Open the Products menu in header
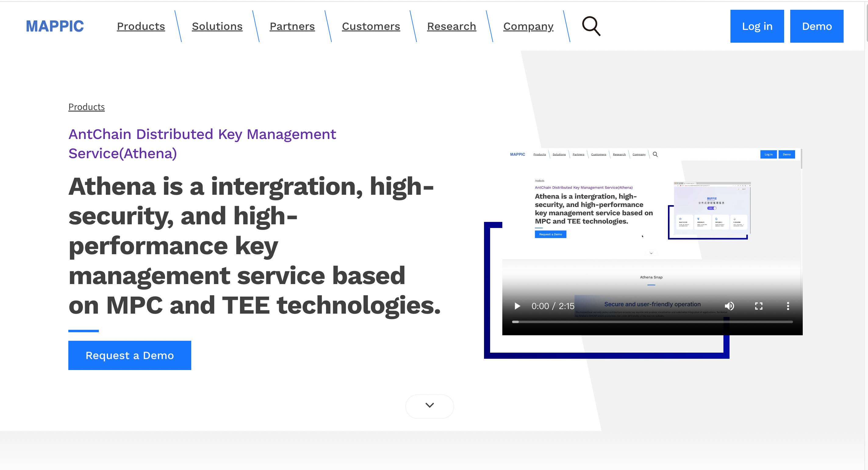 click(x=141, y=26)
